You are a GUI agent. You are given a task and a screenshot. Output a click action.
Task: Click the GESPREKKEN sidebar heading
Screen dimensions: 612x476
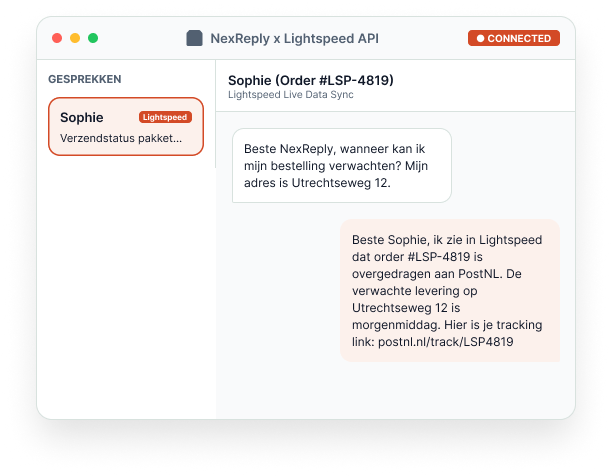tap(85, 79)
